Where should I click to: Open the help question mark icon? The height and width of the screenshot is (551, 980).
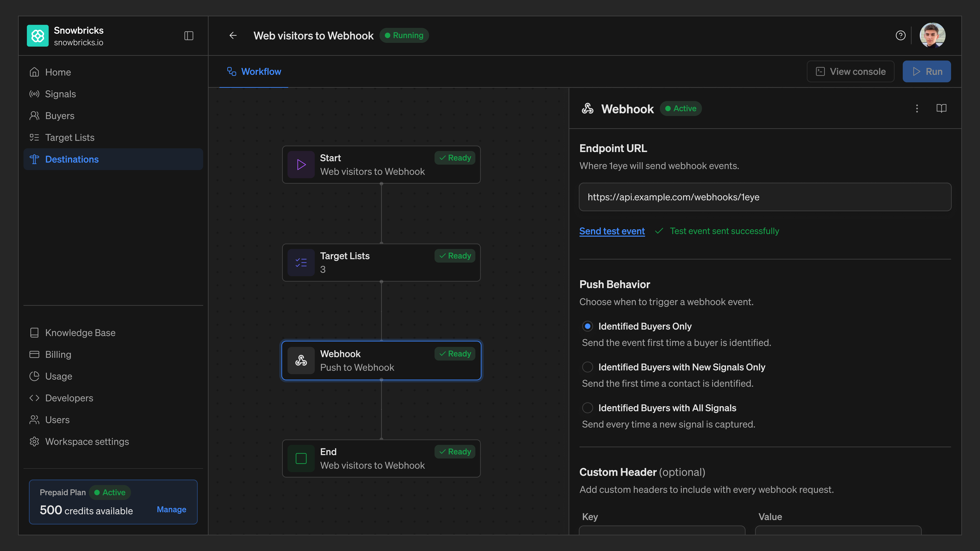click(x=901, y=35)
